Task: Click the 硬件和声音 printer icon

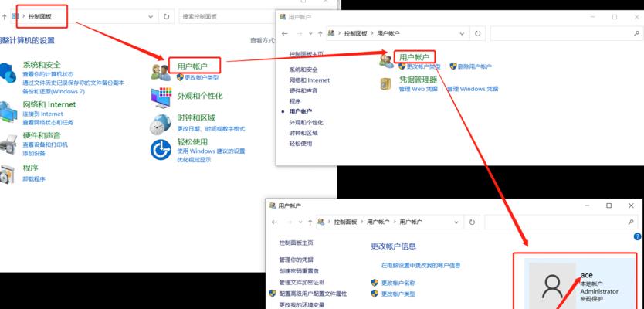Action: point(8,144)
